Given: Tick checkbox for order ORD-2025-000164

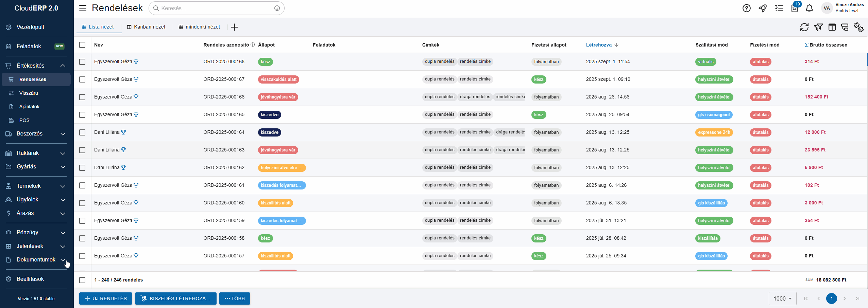Looking at the screenshot, I should pos(82,132).
